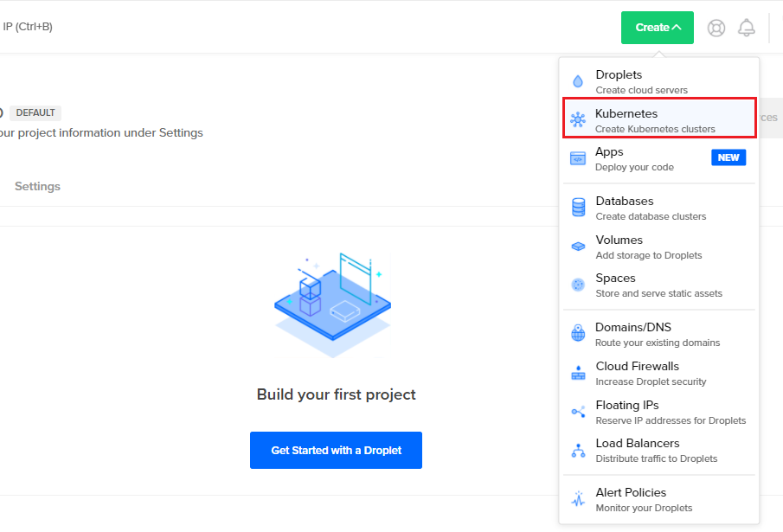Viewport: 783px width, 532px height.
Task: Click 'Reserve IP addresses for Droplets' text
Action: (671, 420)
